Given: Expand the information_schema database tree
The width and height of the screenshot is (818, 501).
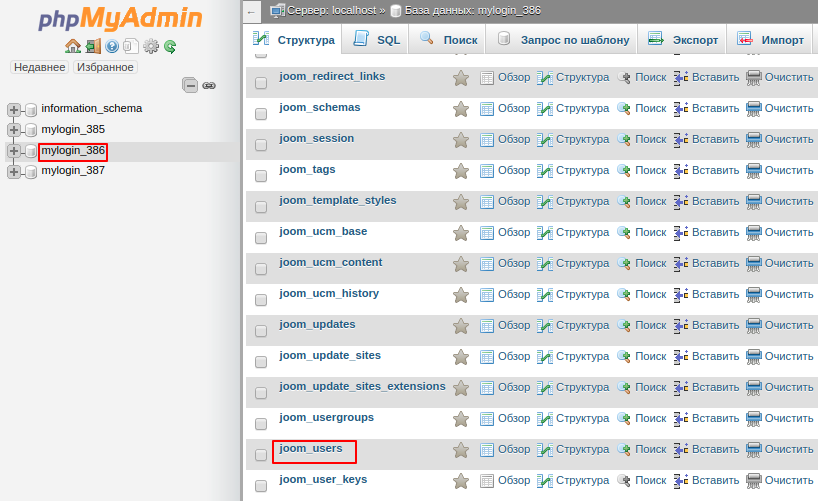Looking at the screenshot, I should 14,110.
